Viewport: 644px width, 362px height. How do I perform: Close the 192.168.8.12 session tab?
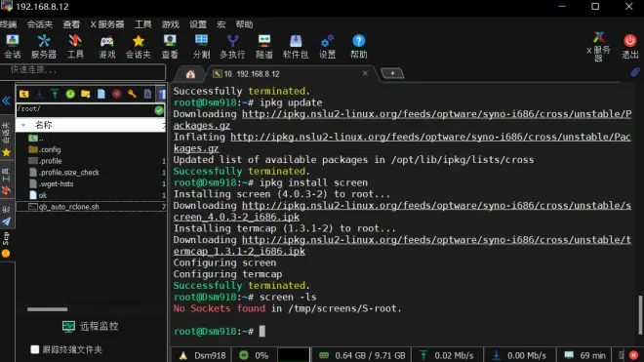365,73
